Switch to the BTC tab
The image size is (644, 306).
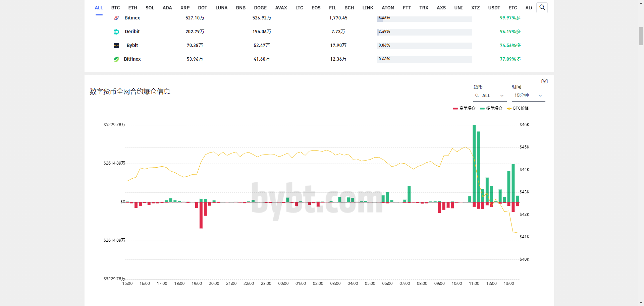115,8
